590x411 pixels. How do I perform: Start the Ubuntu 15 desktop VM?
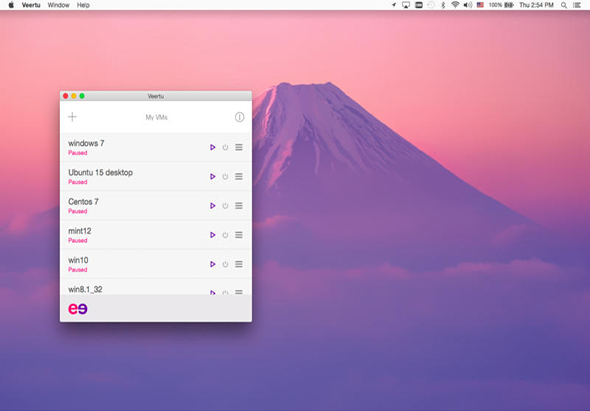click(213, 176)
